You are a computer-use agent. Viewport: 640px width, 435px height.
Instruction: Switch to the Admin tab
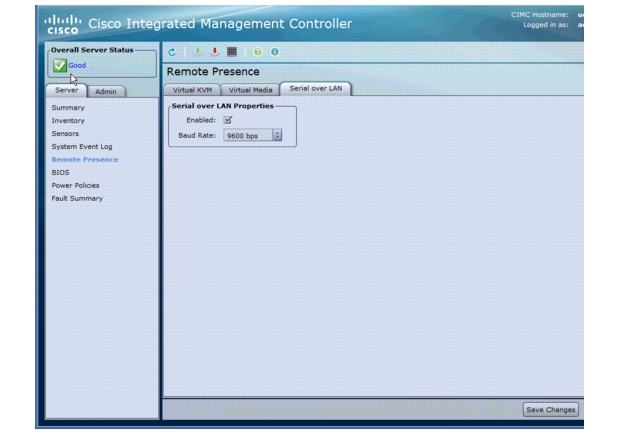pyautogui.click(x=106, y=91)
